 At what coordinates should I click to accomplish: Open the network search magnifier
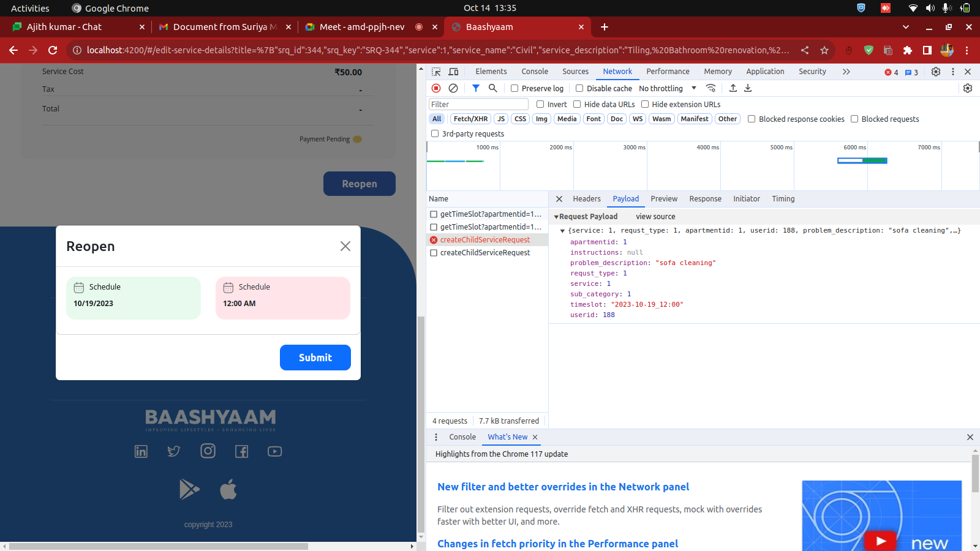(492, 88)
